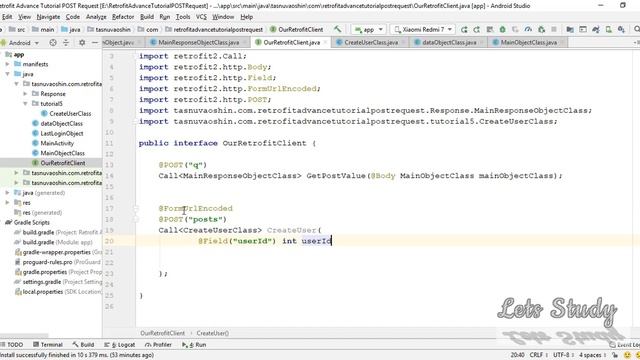Screen dimensions: 640x360
Task: Collapse the java folder in project tree
Action: (7, 74)
